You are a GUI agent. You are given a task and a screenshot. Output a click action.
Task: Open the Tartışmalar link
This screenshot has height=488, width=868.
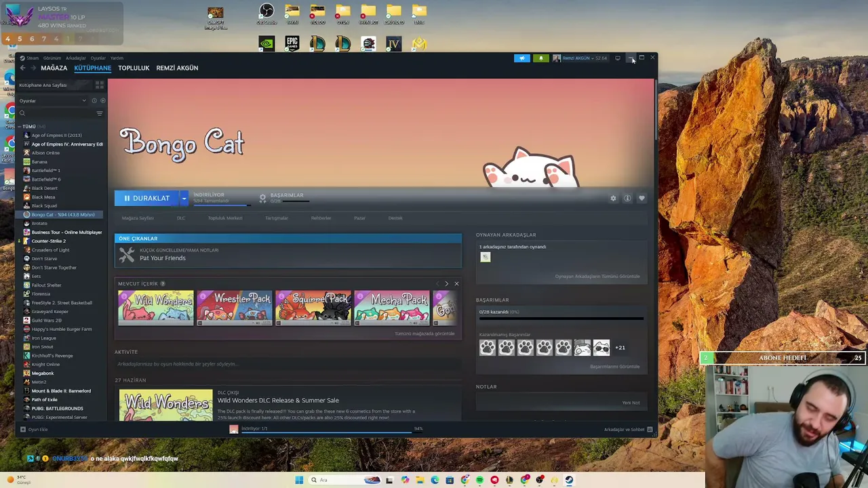click(277, 218)
